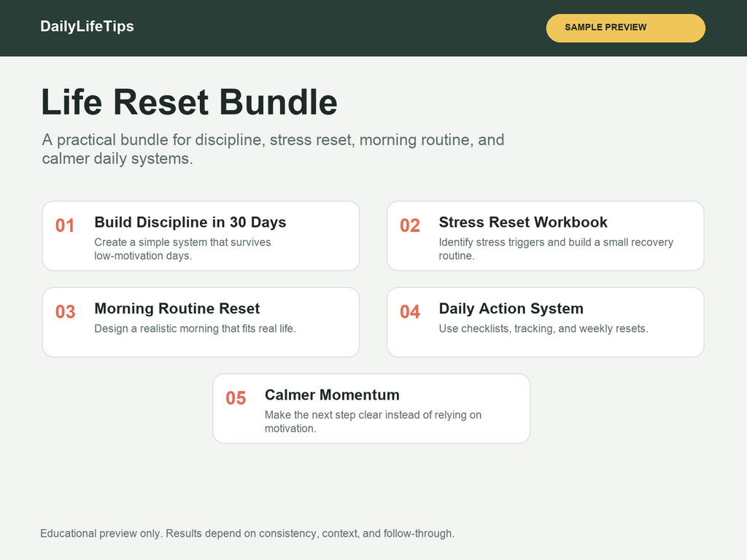Open the Build Discipline in 30 Days card
Image resolution: width=747 pixels, height=560 pixels.
point(201,236)
